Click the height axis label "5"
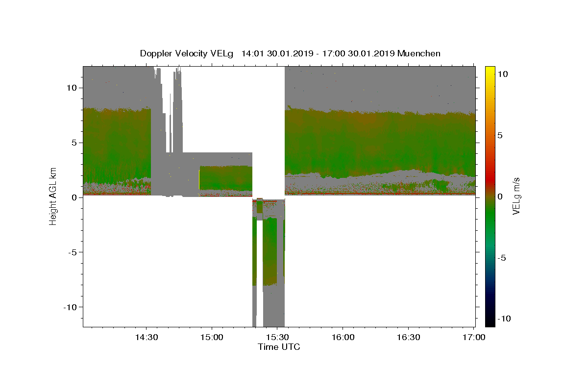 tap(75, 143)
